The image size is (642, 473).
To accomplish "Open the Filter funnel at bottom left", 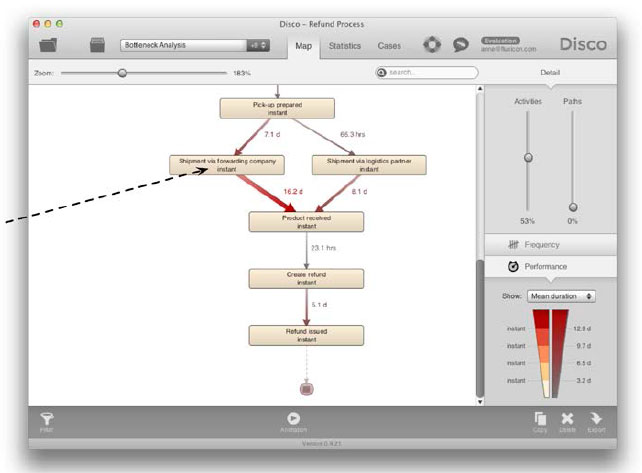I will coord(46,421).
